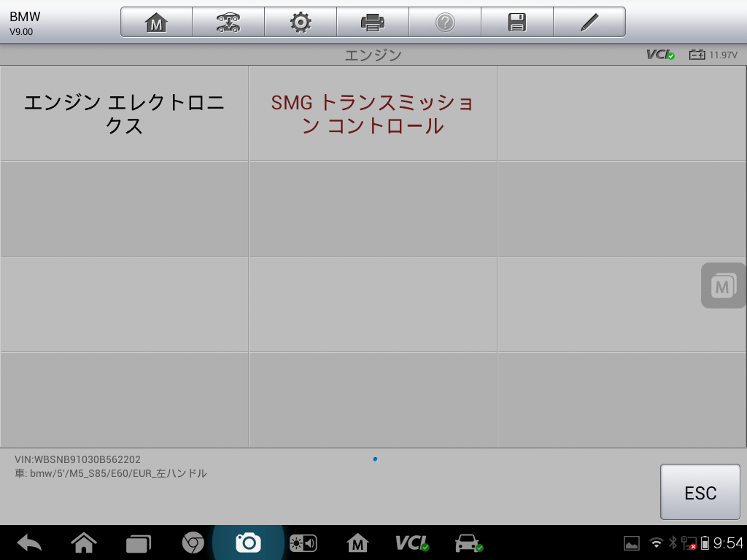Go to Android home screen
Viewport: 747px width, 560px height.
[84, 542]
